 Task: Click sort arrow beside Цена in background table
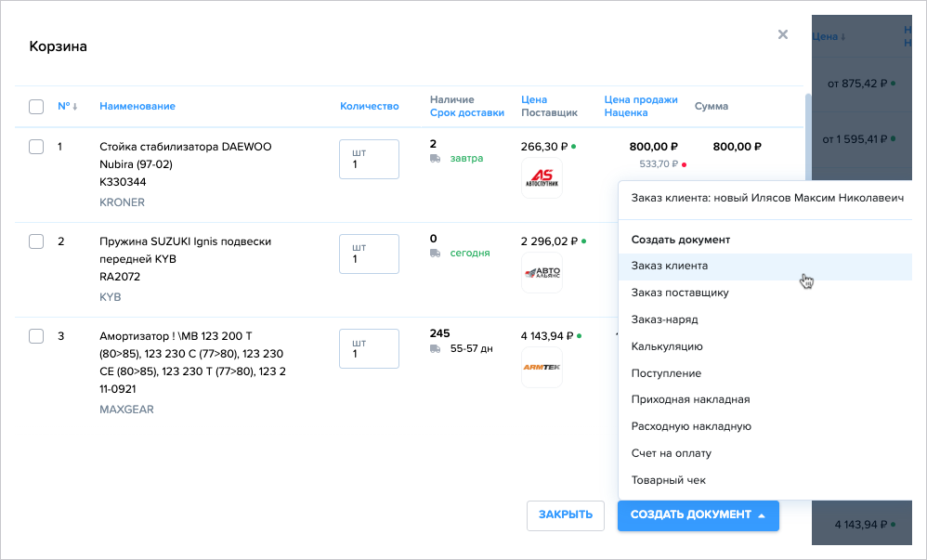pyautogui.click(x=843, y=36)
